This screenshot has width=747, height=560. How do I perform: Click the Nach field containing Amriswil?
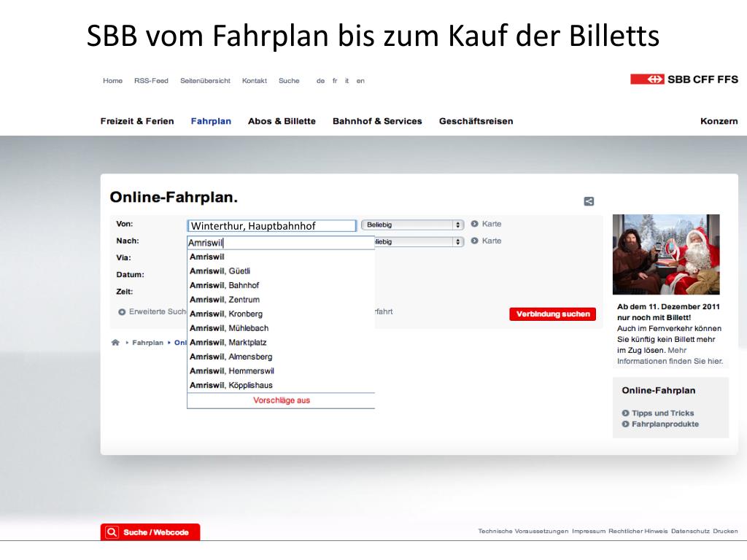tap(281, 243)
